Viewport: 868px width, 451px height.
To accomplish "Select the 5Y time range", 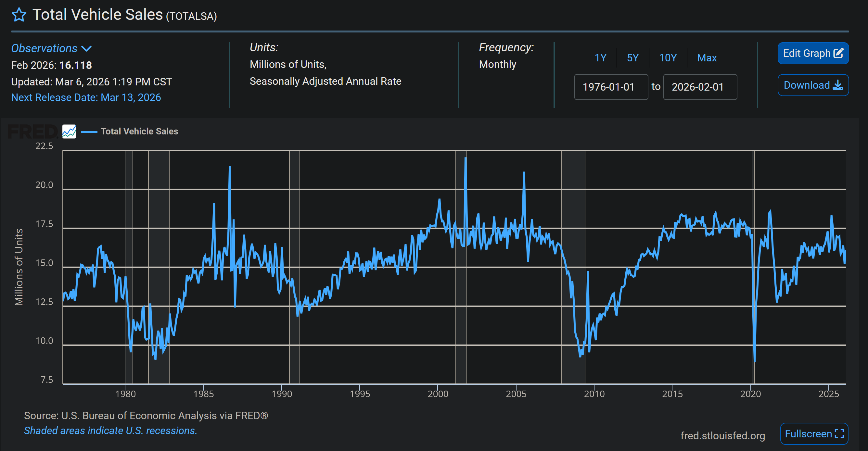I will [633, 57].
